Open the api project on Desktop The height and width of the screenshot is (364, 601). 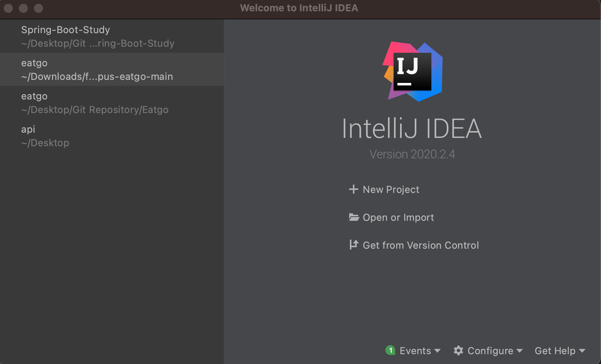tap(112, 136)
